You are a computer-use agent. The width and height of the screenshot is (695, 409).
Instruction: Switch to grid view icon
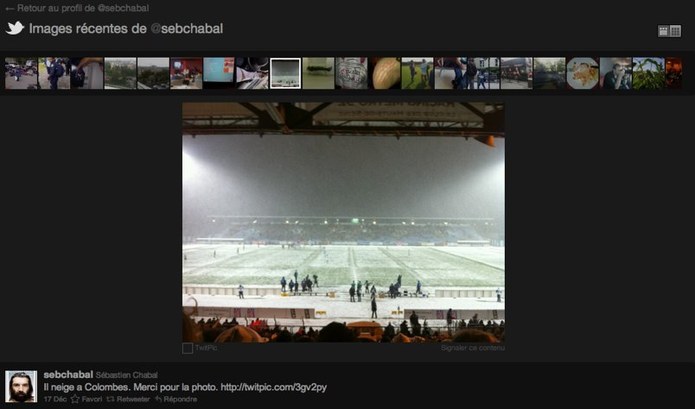[675, 31]
